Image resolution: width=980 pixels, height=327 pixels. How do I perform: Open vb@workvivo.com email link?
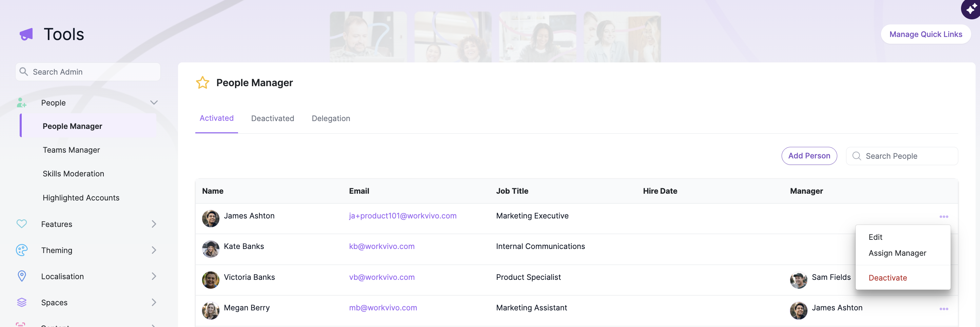coord(381,277)
